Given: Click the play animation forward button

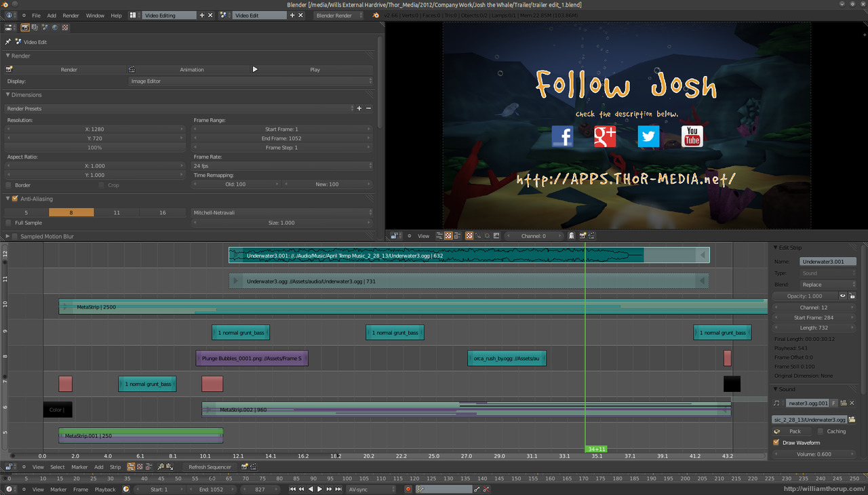Looking at the screenshot, I should pyautogui.click(x=319, y=489).
